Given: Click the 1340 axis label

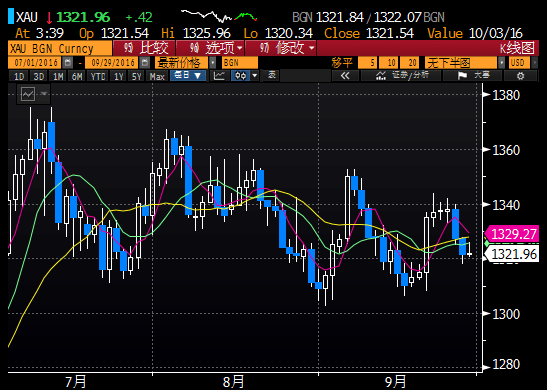Looking at the screenshot, I should pyautogui.click(x=506, y=205).
